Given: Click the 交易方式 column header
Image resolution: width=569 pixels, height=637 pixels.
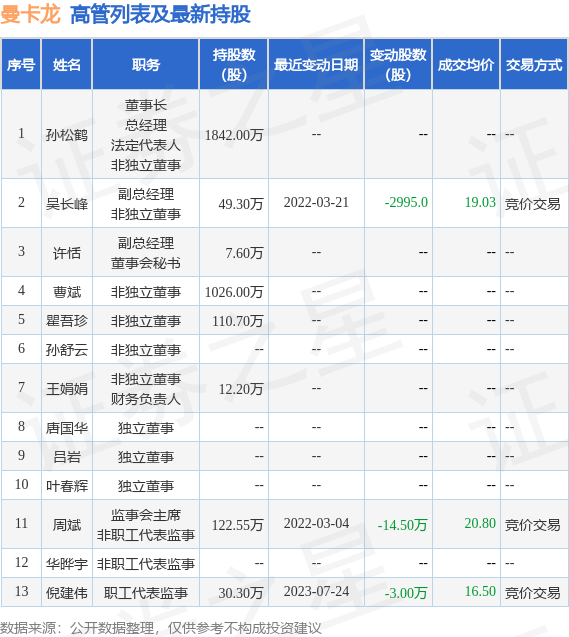Looking at the screenshot, I should tap(534, 65).
